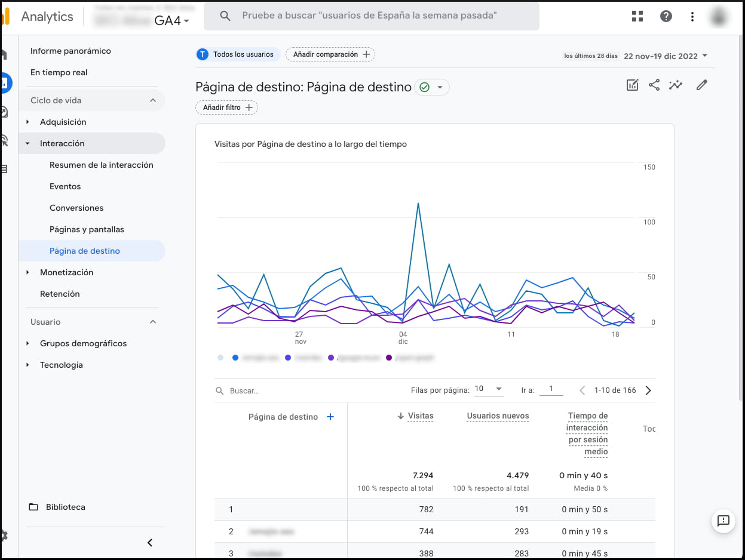The height and width of the screenshot is (560, 745).
Task: Click the edit comparisons chart icon
Action: click(633, 85)
